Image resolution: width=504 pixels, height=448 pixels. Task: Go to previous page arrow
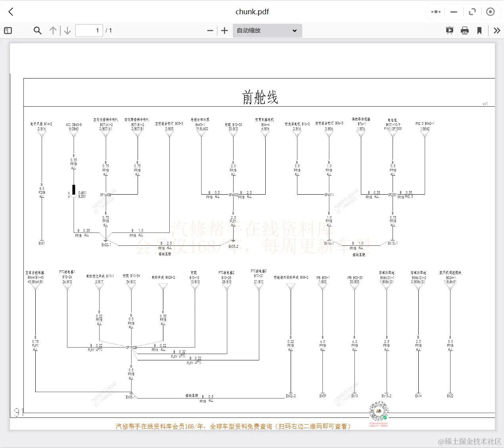pyautogui.click(x=53, y=31)
